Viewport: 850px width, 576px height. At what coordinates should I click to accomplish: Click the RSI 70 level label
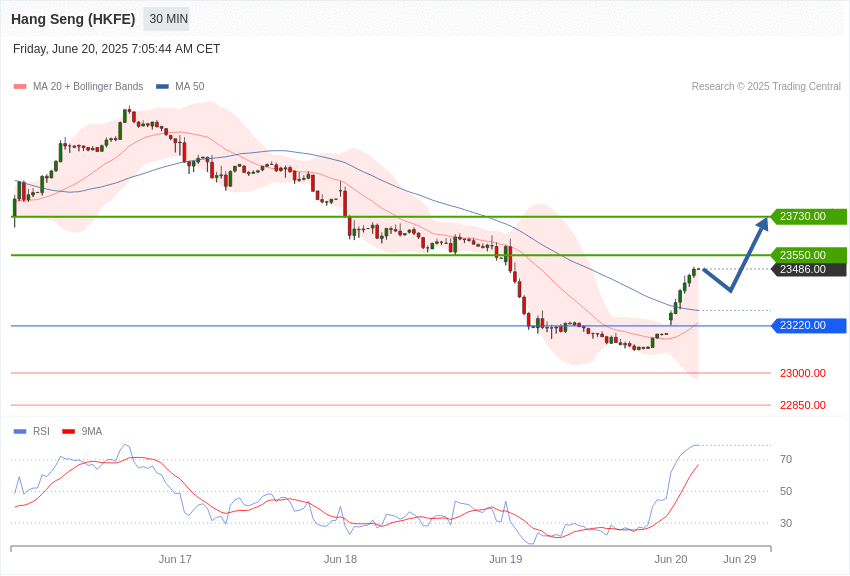tap(786, 459)
